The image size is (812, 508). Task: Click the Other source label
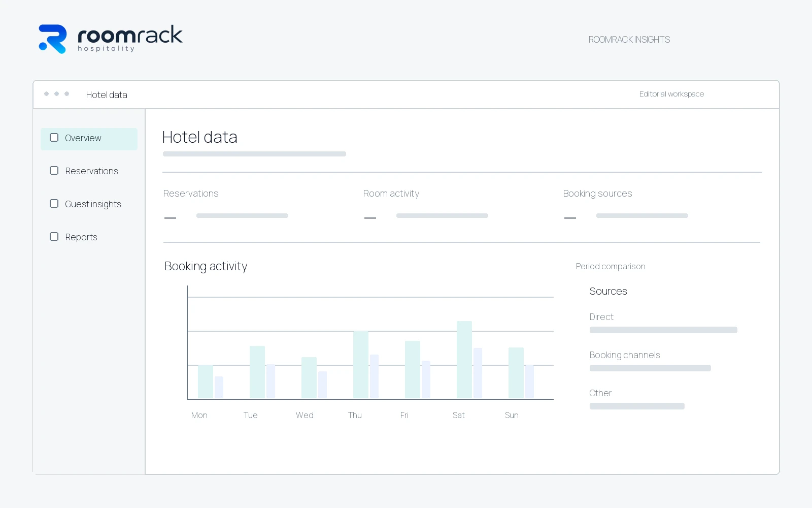tap(600, 393)
